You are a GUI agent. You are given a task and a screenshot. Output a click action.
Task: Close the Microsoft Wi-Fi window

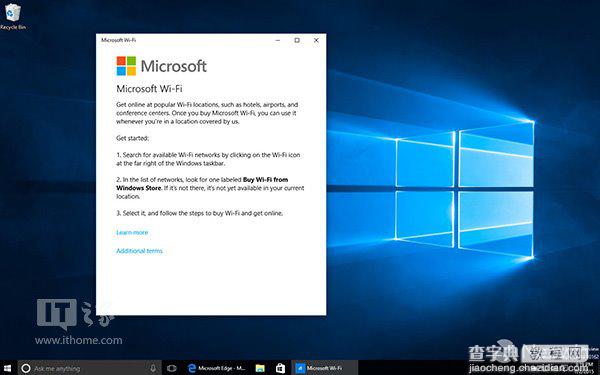tap(316, 40)
